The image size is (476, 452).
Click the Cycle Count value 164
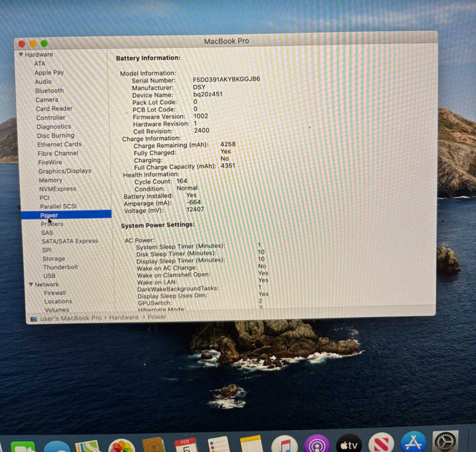(182, 181)
